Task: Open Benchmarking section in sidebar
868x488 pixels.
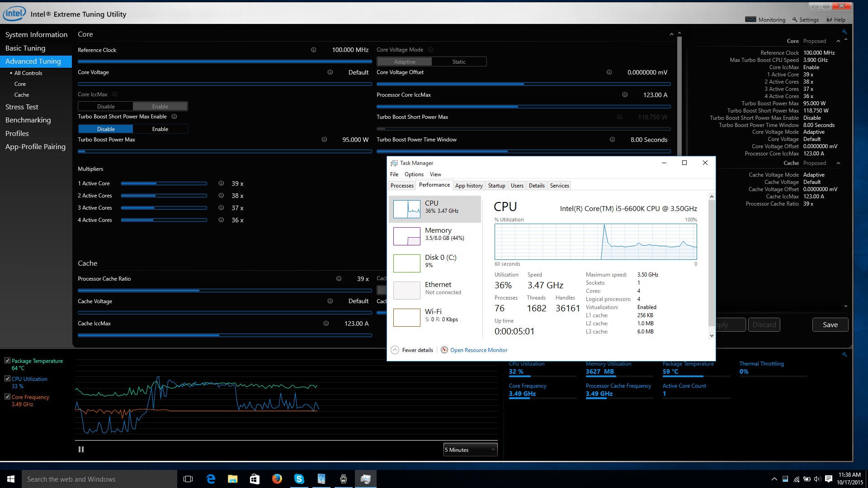Action: pyautogui.click(x=28, y=120)
